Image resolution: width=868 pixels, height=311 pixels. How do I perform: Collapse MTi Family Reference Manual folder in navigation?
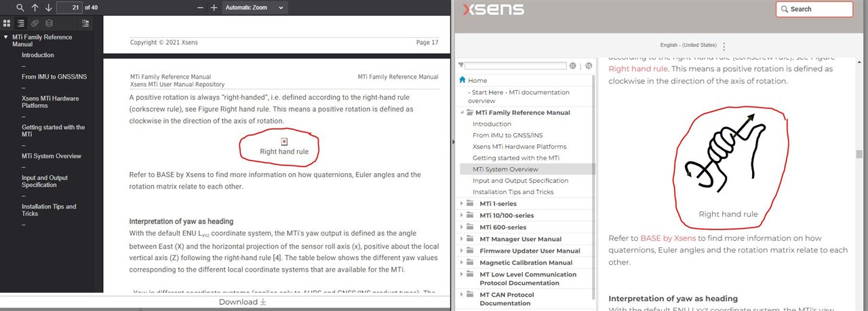[462, 112]
